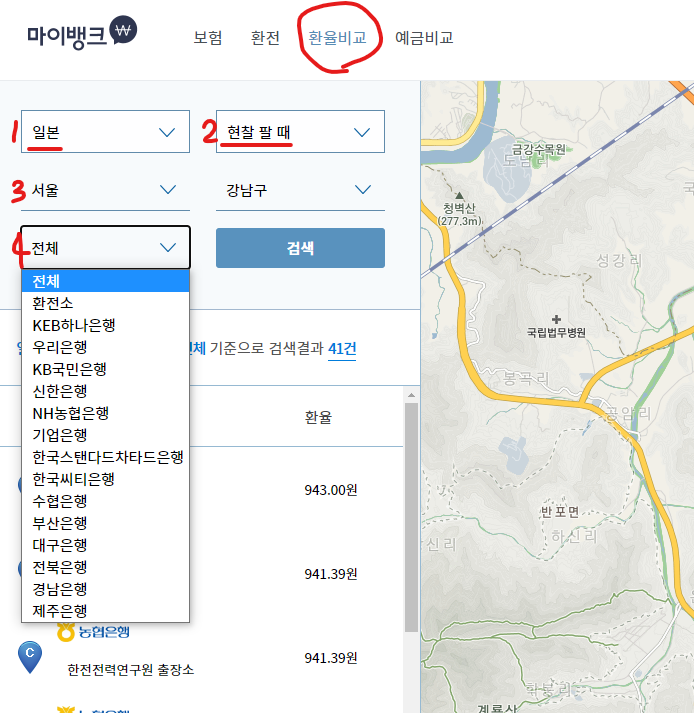
Task: Choose 제주은행 from the list
Action: pyautogui.click(x=106, y=611)
